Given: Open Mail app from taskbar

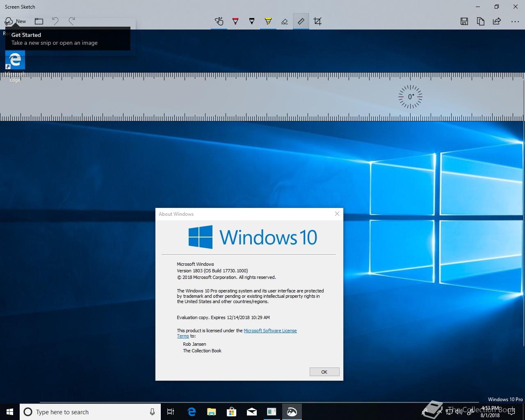Looking at the screenshot, I should point(252,412).
